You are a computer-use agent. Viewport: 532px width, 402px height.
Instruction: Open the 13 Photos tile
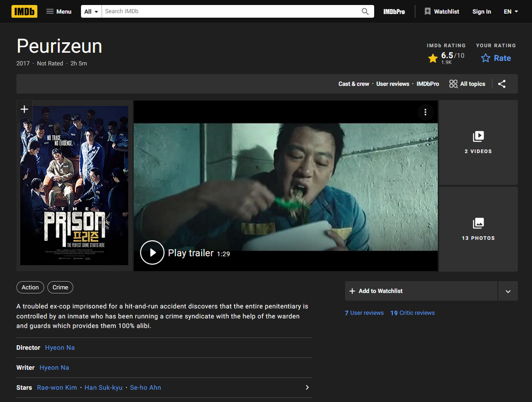478,229
